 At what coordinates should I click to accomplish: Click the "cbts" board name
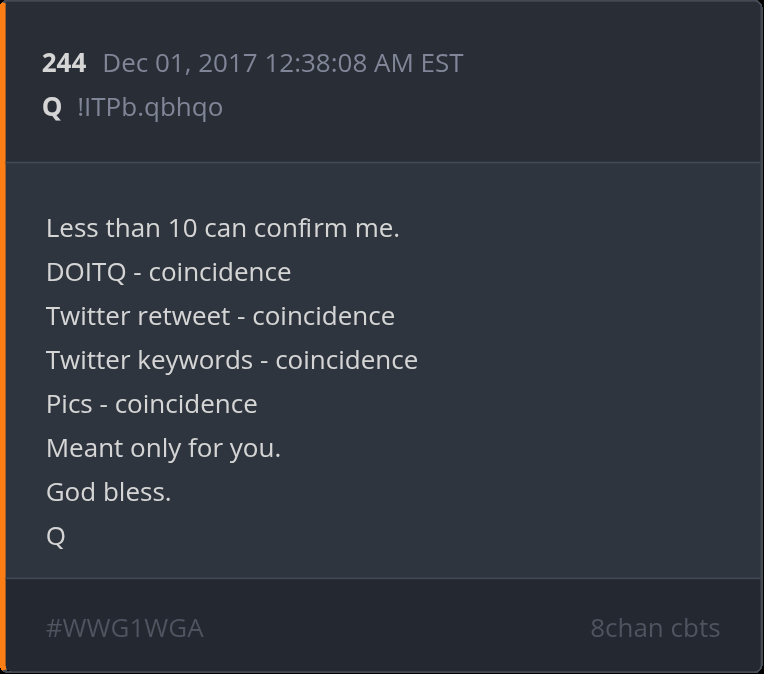coord(695,628)
